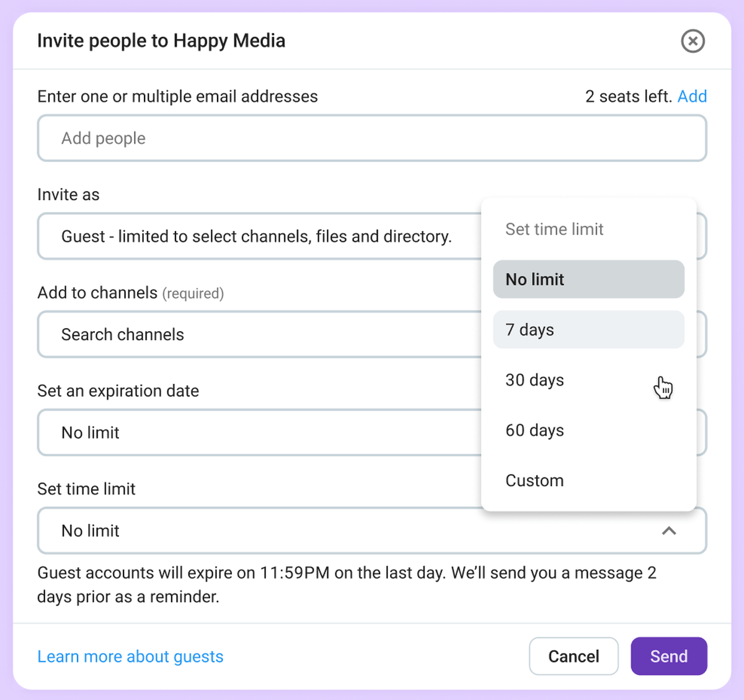This screenshot has width=744, height=700.
Task: Click the expiration date No limit field
Action: (248, 432)
